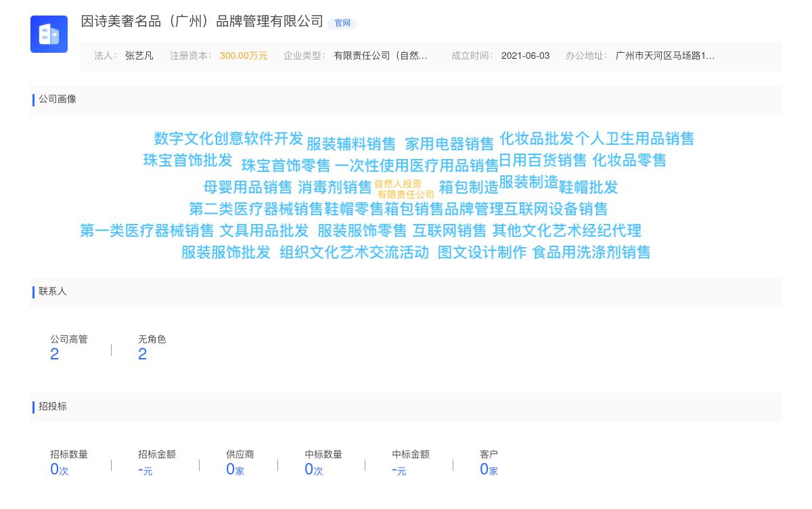Select tag 服装服饰零售
Screen dimensions: 812x509
(x=362, y=231)
